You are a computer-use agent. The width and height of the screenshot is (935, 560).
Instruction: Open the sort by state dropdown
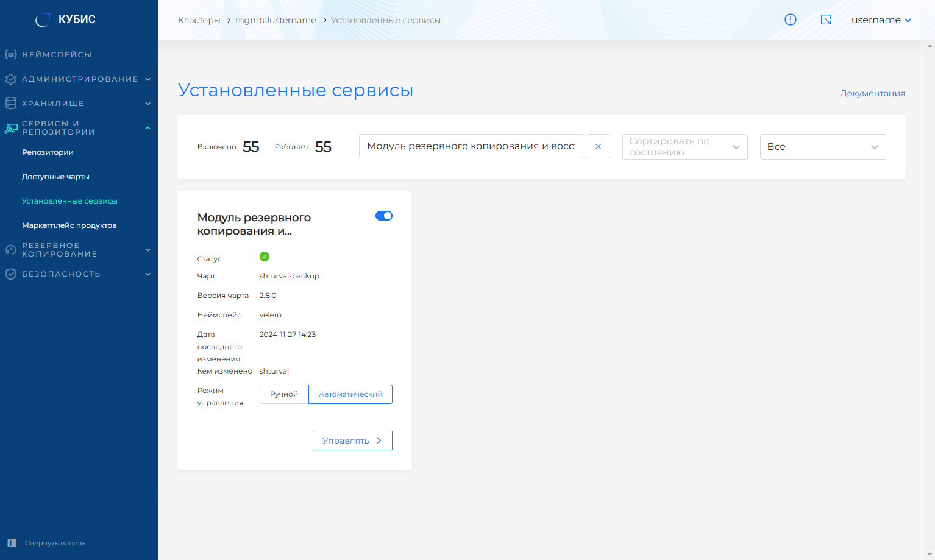684,147
